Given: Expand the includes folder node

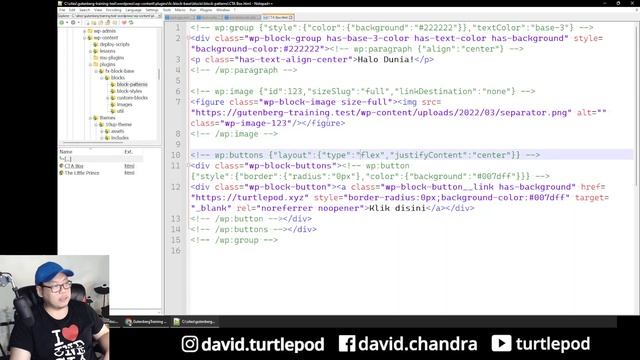Looking at the screenshot, I should [x=102, y=138].
